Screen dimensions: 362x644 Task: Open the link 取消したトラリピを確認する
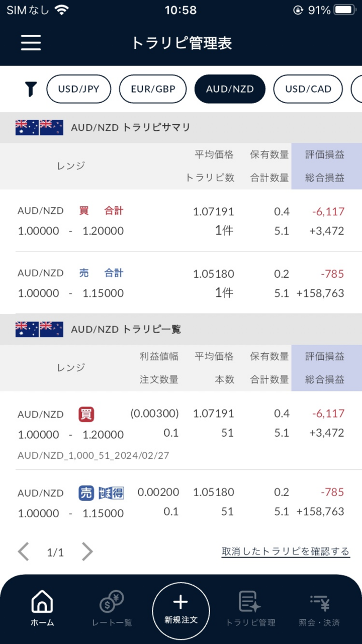click(x=285, y=551)
